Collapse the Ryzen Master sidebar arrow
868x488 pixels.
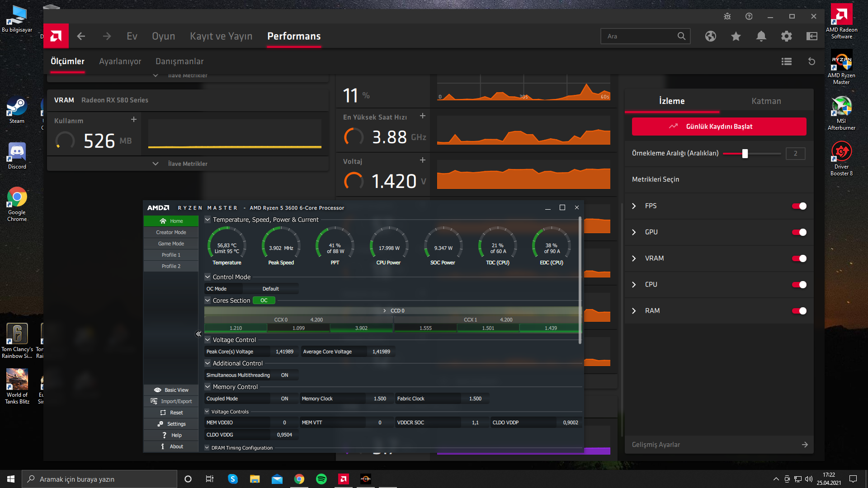(x=198, y=334)
